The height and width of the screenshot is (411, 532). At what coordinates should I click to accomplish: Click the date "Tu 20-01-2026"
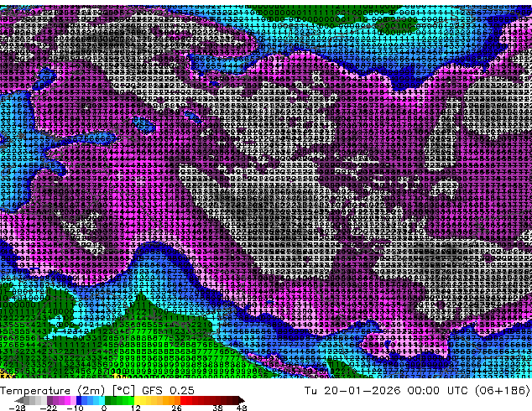[352, 391]
